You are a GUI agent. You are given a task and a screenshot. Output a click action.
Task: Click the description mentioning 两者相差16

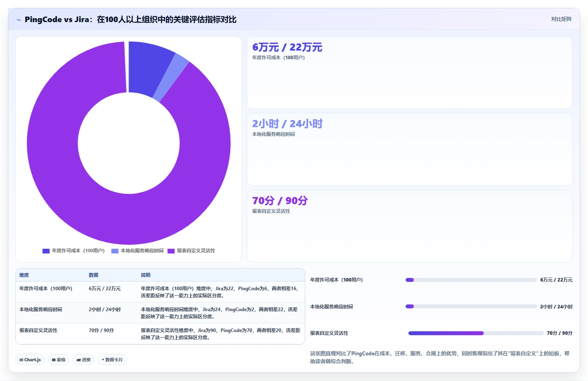tap(220, 292)
